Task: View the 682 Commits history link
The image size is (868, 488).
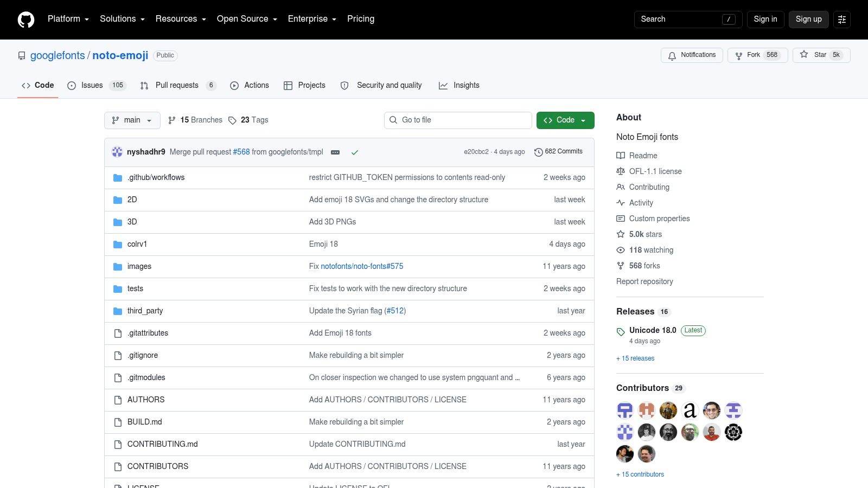Action: click(x=558, y=152)
